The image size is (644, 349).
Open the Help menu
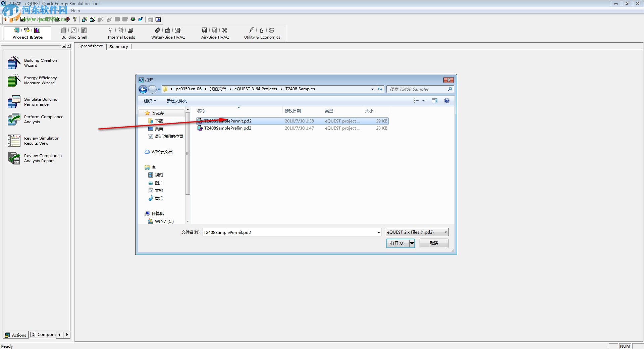click(75, 11)
